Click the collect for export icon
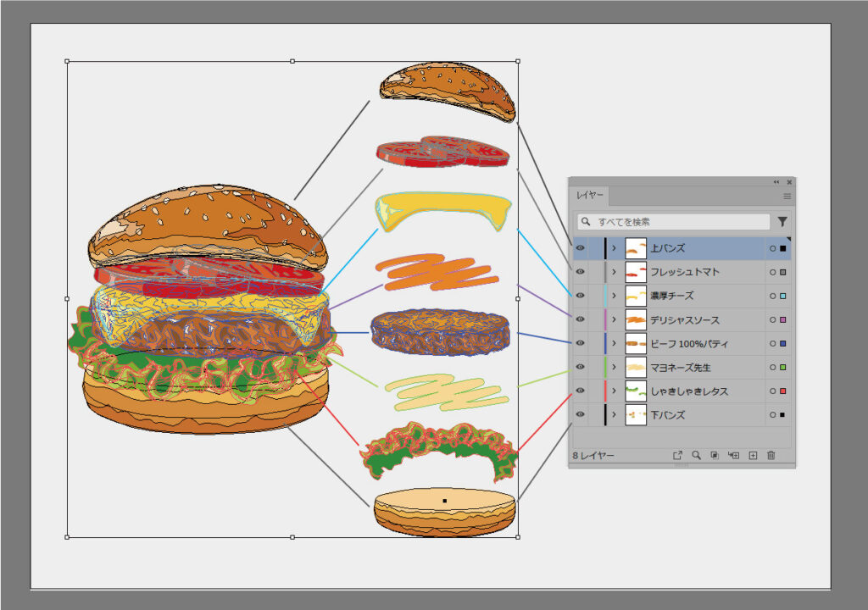Viewport: 868px width, 610px height. pos(677,455)
